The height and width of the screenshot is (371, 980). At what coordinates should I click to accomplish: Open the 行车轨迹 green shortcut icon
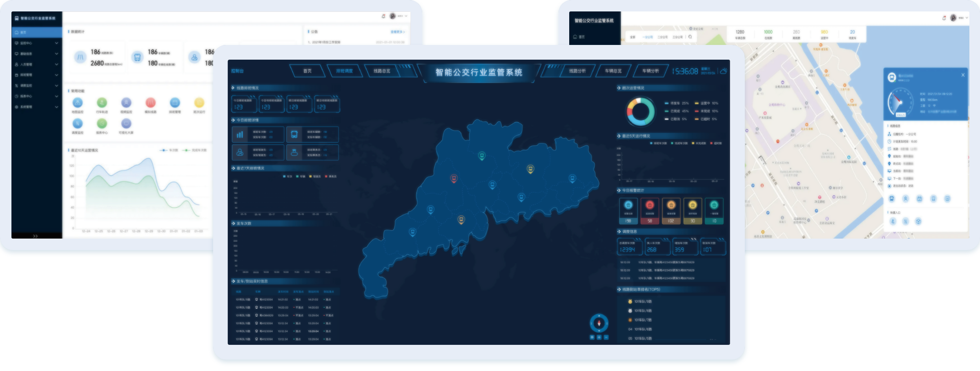tap(102, 103)
